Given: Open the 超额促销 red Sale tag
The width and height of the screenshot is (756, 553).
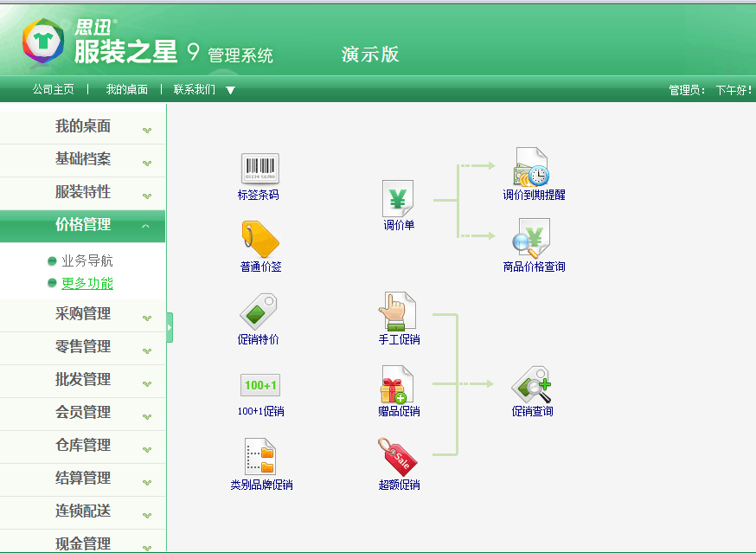Looking at the screenshot, I should pyautogui.click(x=398, y=456).
